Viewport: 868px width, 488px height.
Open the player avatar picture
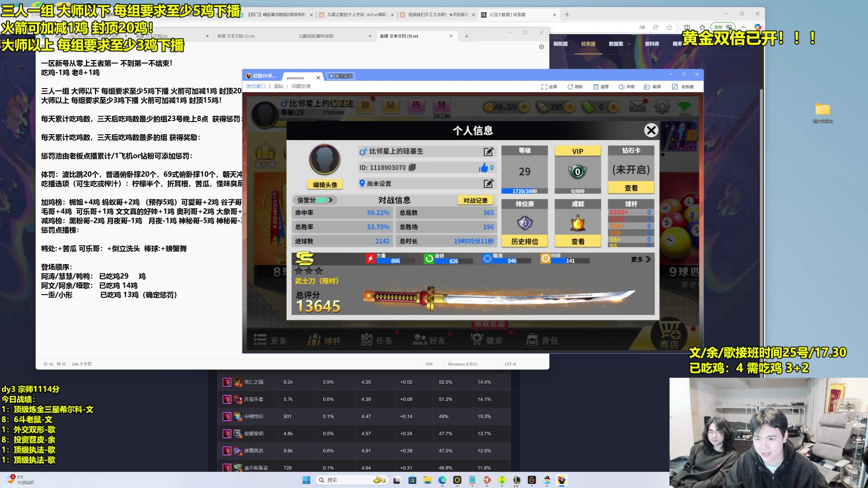(325, 160)
